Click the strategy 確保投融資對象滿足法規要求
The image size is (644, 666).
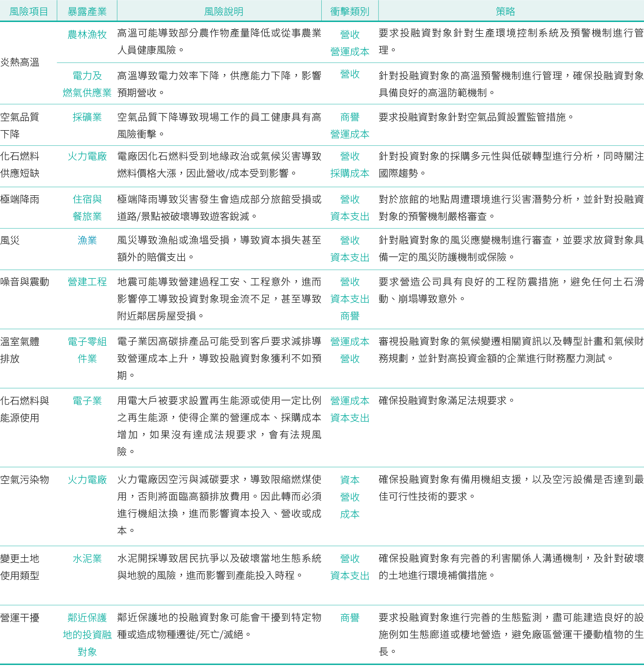click(446, 400)
